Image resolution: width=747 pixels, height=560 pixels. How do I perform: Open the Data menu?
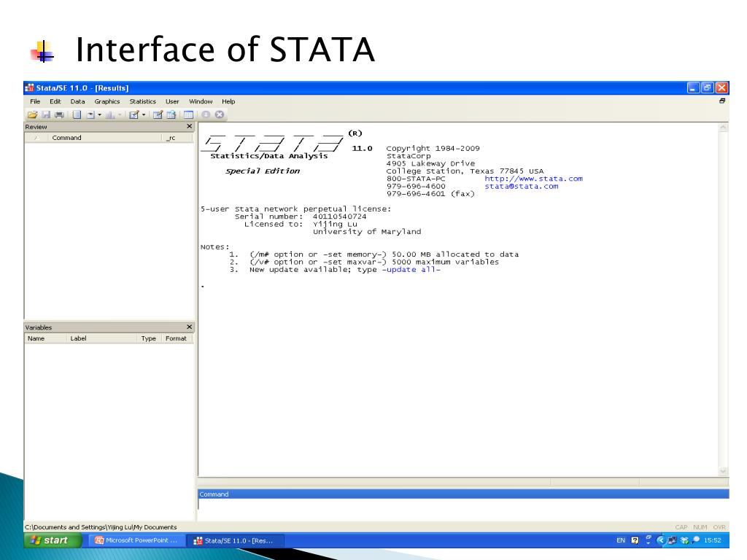click(77, 101)
